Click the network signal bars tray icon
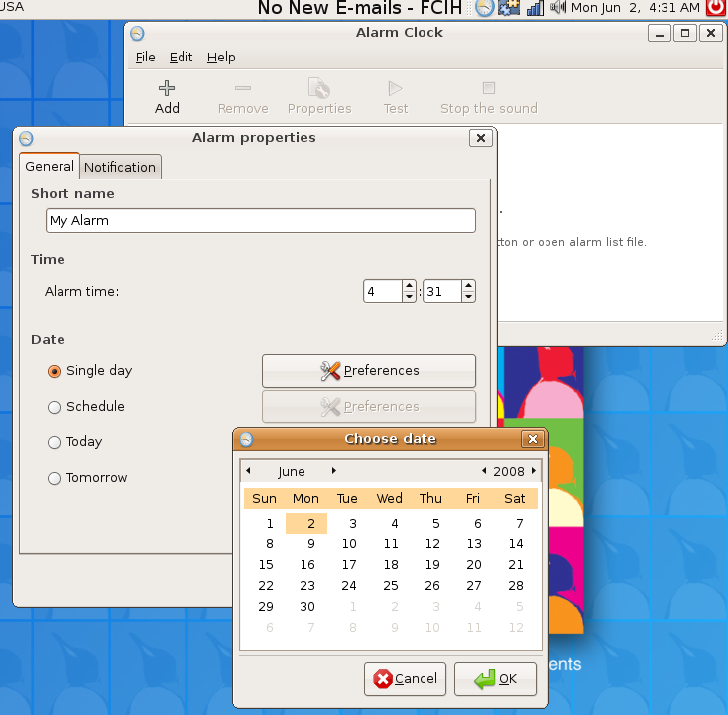The height and width of the screenshot is (715, 728). pyautogui.click(x=535, y=9)
